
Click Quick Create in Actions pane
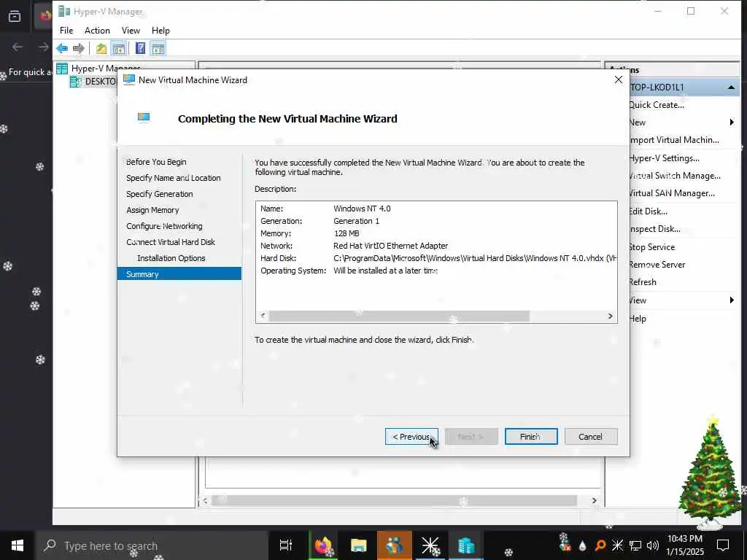(x=657, y=105)
